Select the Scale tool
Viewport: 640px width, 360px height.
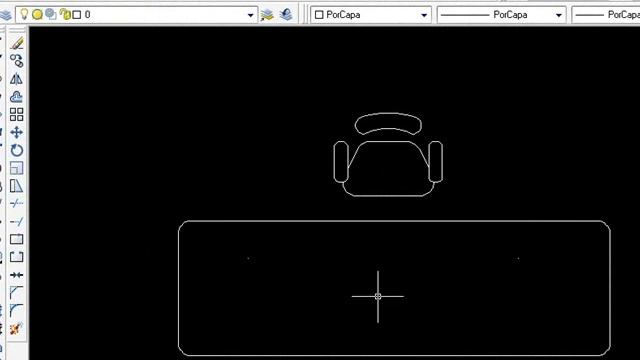point(16,168)
